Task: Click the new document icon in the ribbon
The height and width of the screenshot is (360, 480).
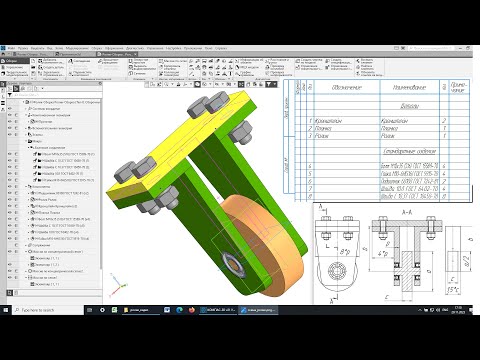Action: tap(33, 61)
